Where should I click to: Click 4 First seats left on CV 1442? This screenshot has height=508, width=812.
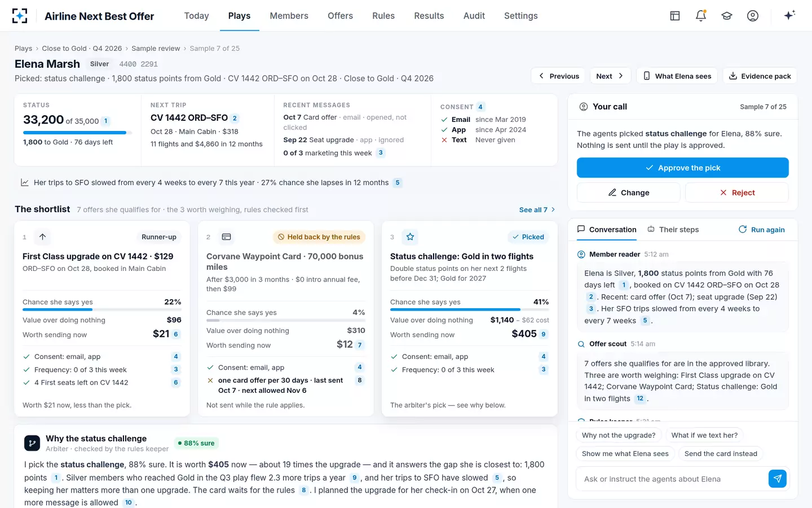pyautogui.click(x=81, y=383)
